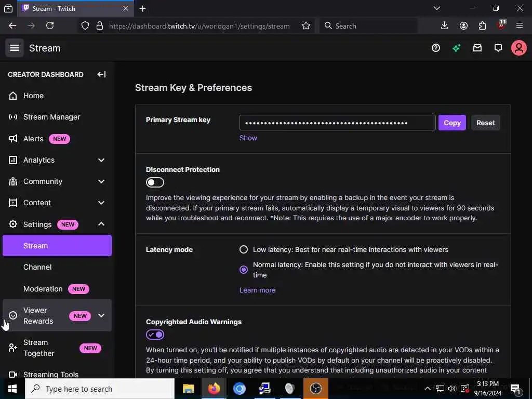Bookmark this page with the star icon

(x=305, y=26)
